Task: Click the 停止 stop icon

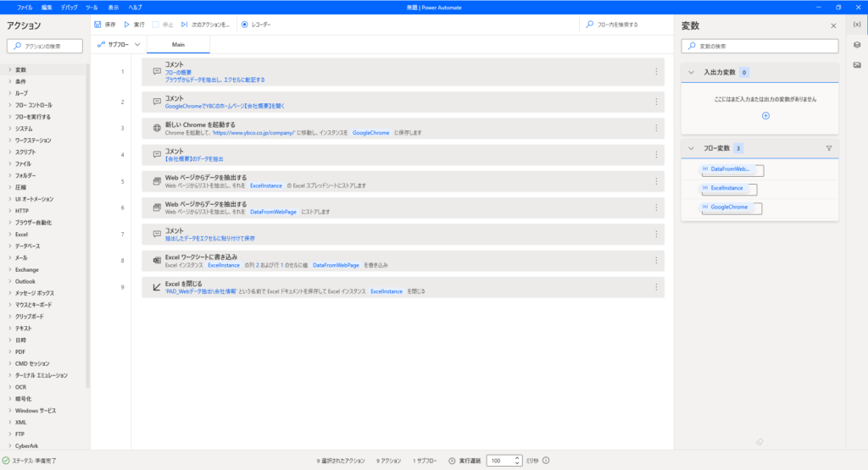Action: tap(156, 25)
